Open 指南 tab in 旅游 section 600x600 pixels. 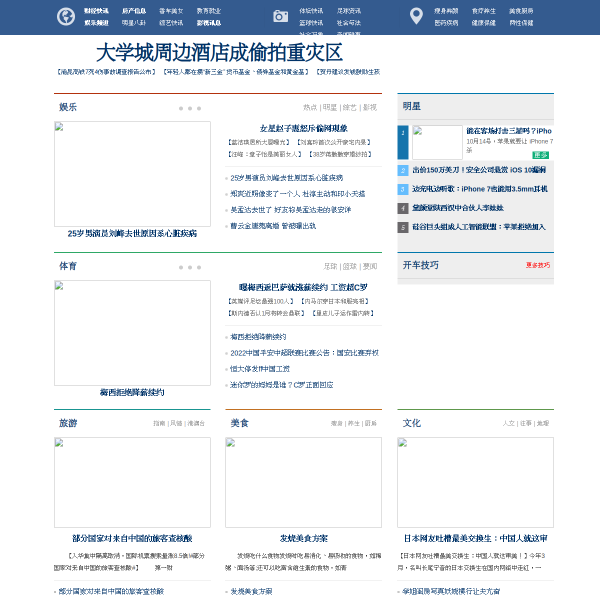(159, 423)
